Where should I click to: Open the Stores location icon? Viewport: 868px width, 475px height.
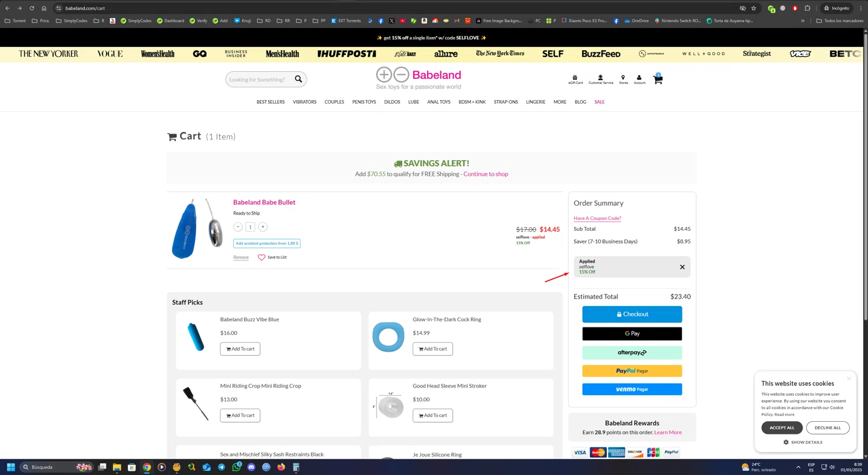[623, 79]
